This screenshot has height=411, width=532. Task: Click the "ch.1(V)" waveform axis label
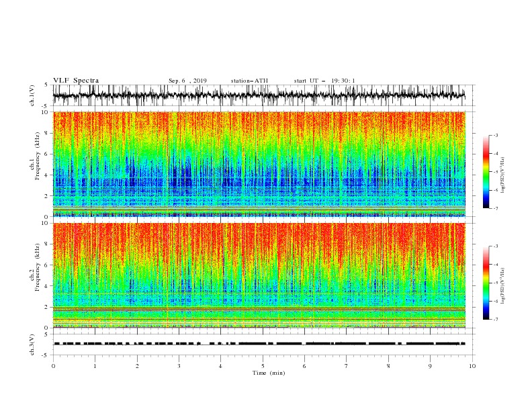click(x=32, y=95)
